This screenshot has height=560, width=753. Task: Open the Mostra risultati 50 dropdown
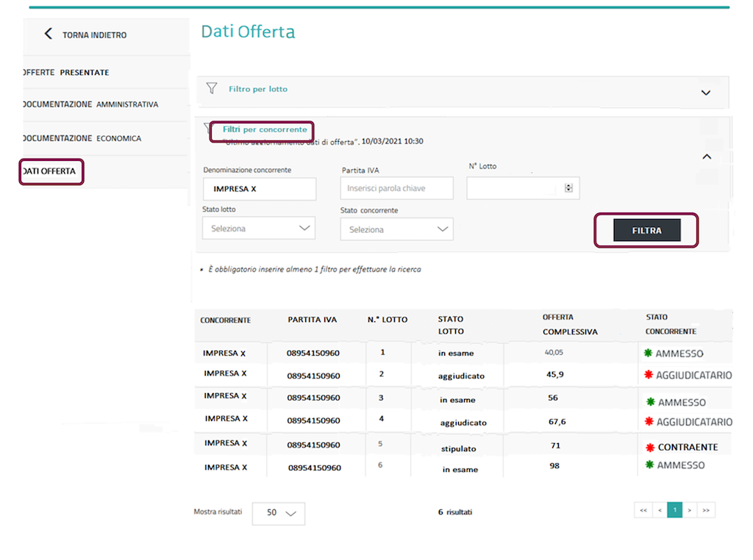click(279, 513)
